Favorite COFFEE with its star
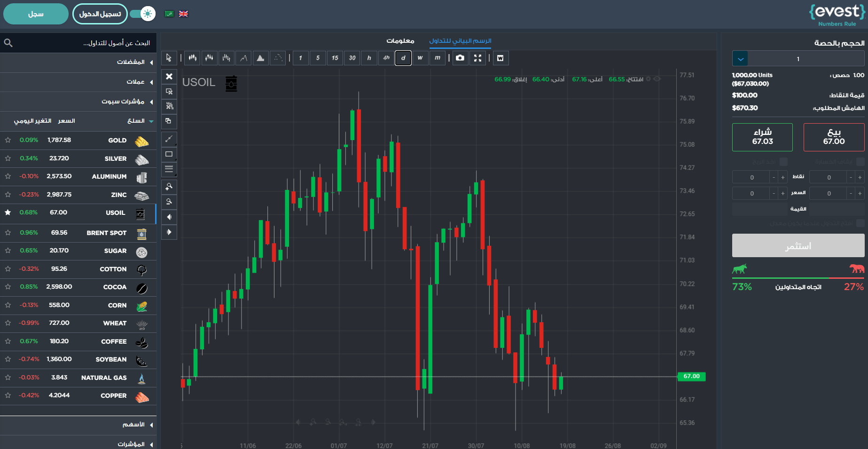868x449 pixels. point(8,341)
